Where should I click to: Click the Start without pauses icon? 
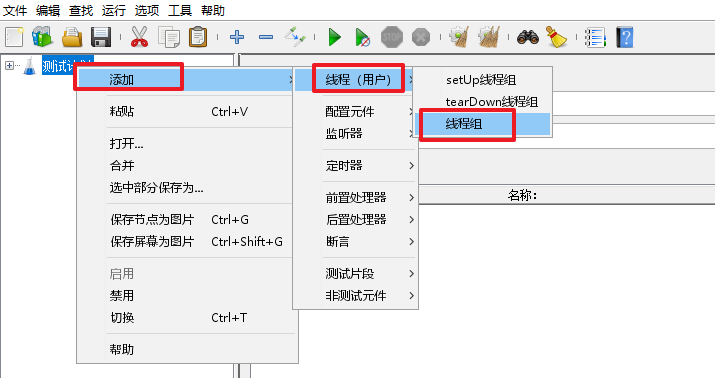[x=363, y=37]
